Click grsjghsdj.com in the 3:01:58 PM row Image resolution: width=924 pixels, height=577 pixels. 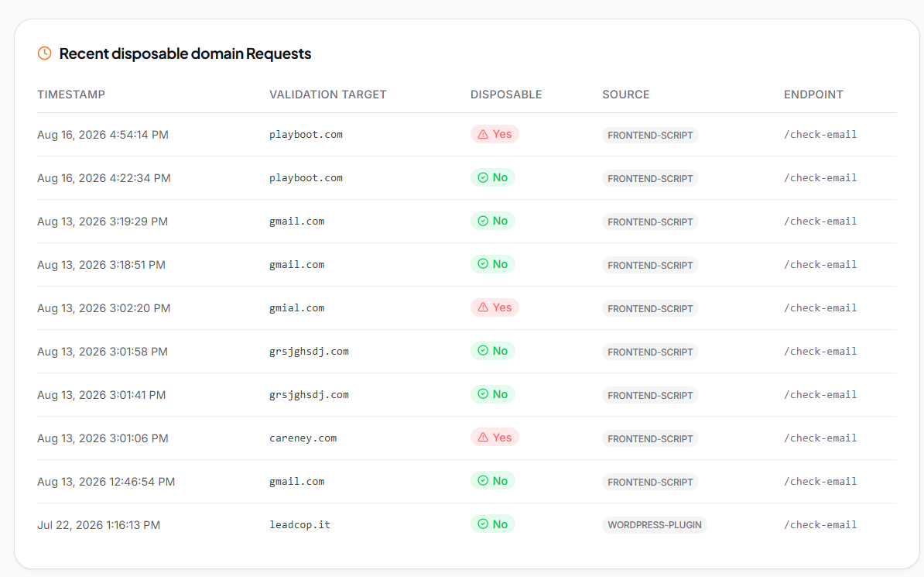tap(309, 352)
